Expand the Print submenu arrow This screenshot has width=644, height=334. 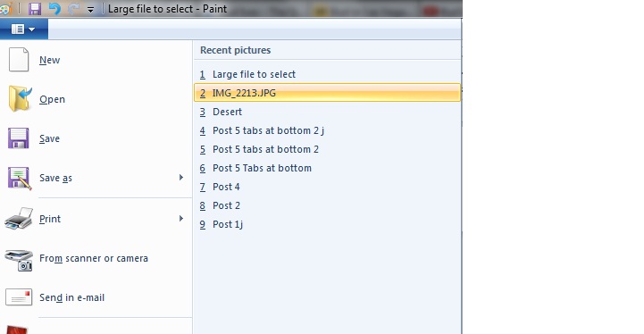click(181, 219)
